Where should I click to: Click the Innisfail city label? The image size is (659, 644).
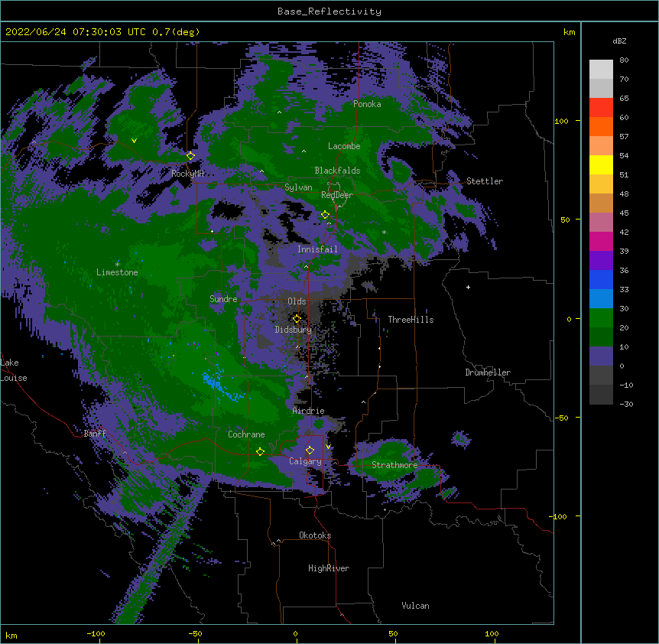317,249
